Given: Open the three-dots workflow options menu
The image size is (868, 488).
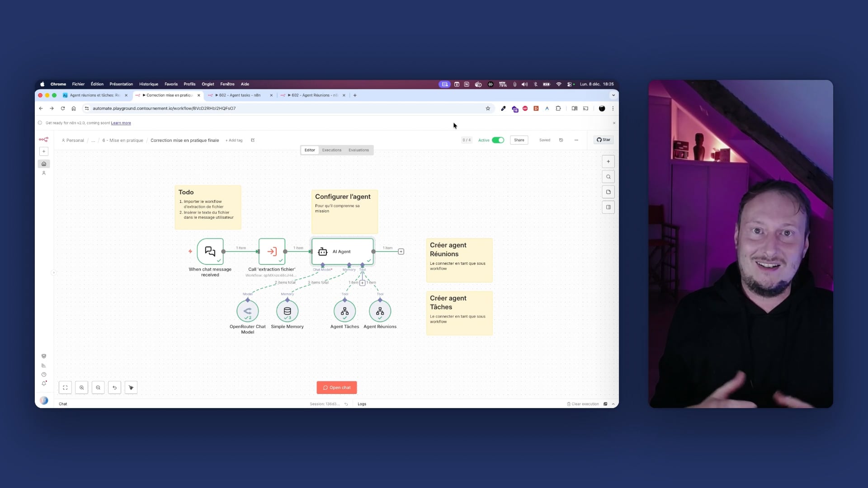Looking at the screenshot, I should [x=576, y=140].
